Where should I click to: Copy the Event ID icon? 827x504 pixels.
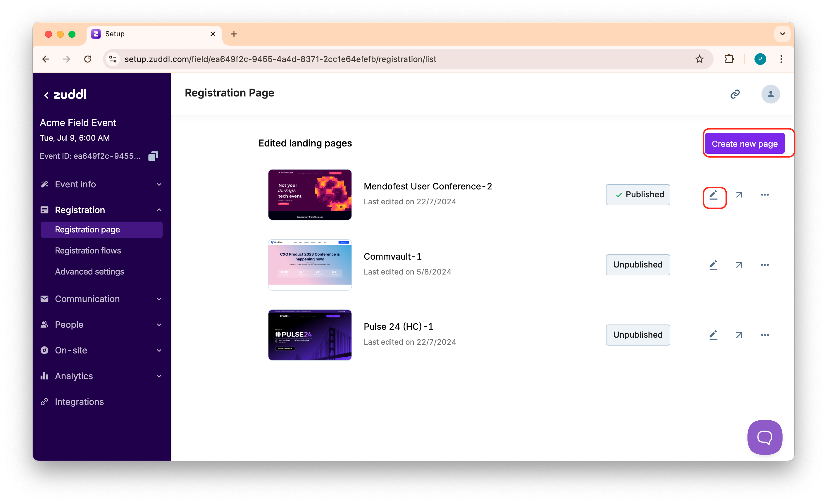coord(153,156)
